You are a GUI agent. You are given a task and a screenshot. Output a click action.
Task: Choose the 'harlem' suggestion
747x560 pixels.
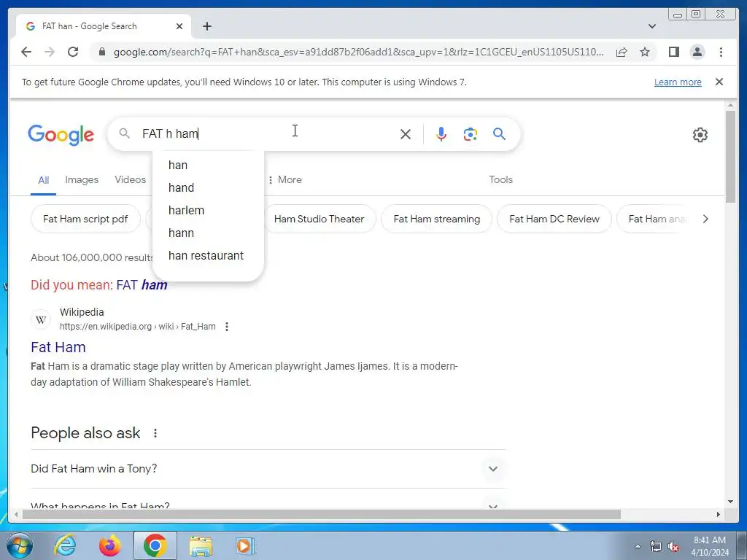(208, 210)
